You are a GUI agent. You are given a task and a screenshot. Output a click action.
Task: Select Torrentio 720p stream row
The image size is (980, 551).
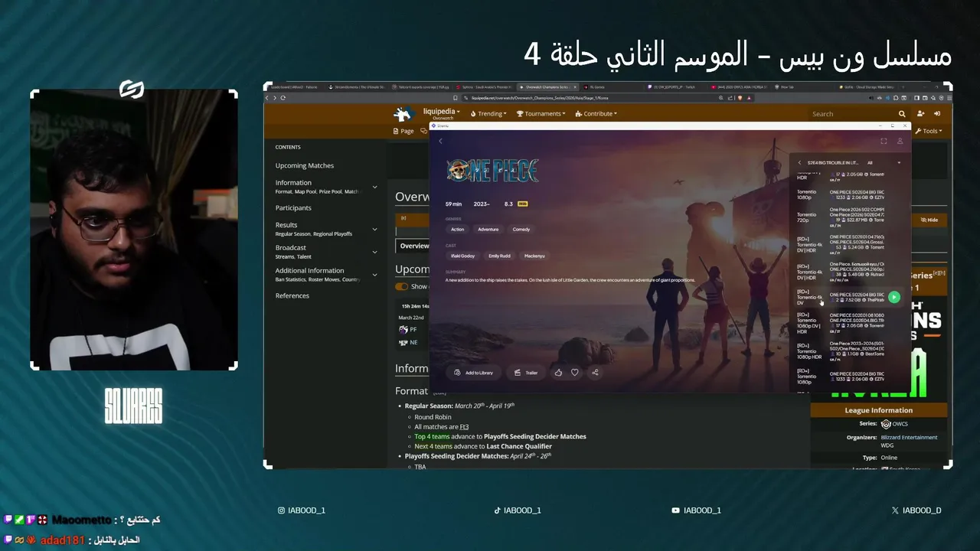click(x=850, y=217)
